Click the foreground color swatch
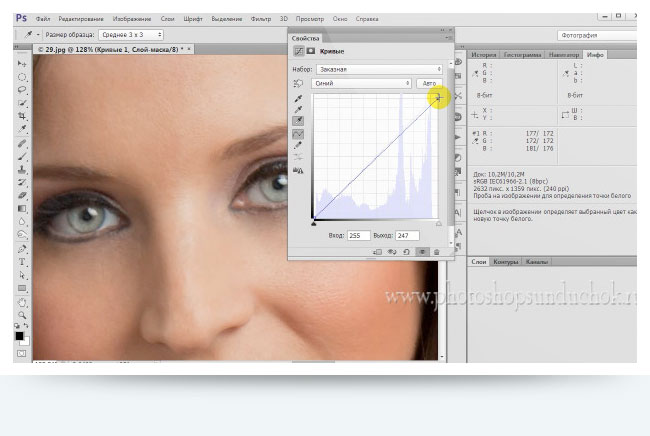650x436 pixels. (x=19, y=336)
